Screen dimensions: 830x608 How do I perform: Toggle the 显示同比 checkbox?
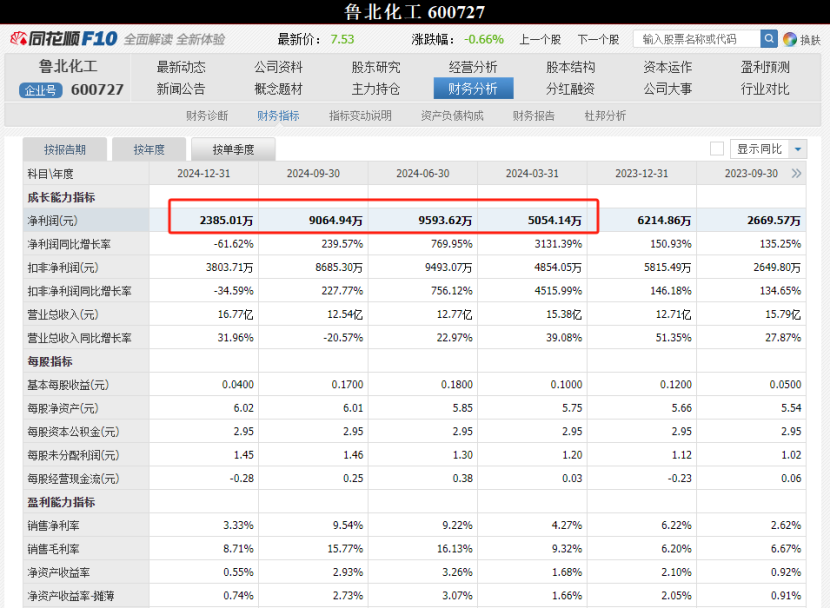[717, 149]
